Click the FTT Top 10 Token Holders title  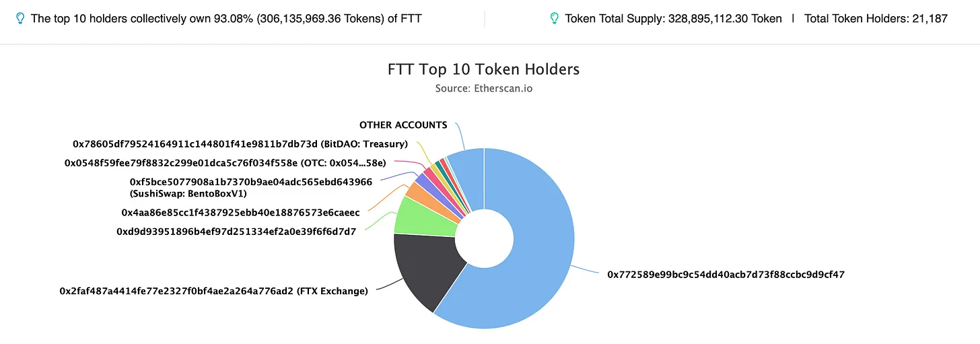[483, 69]
